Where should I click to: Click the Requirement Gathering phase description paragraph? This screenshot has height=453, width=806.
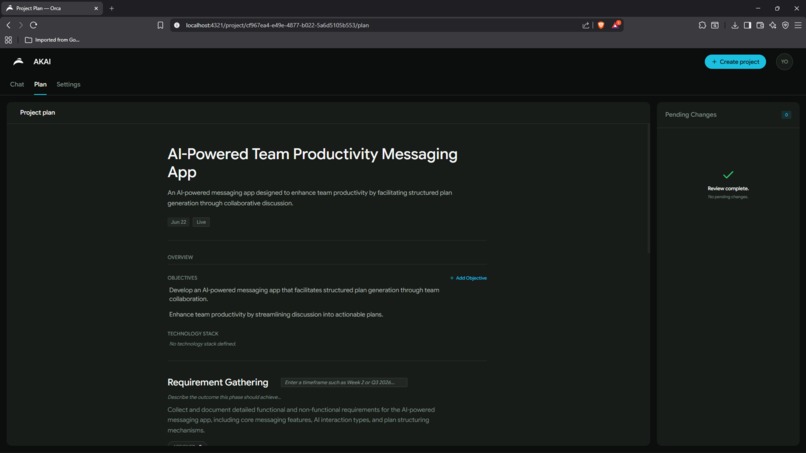point(301,420)
